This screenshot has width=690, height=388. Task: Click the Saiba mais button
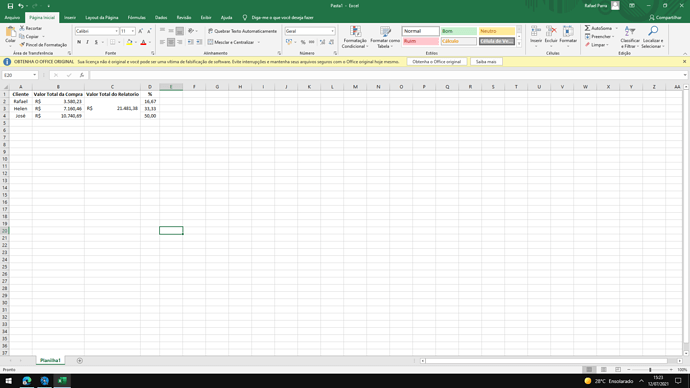(486, 62)
